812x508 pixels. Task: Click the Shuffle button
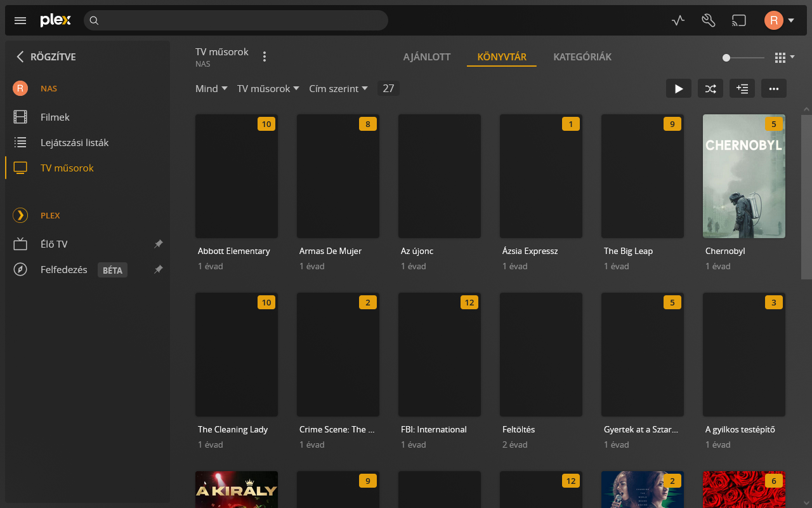(x=710, y=88)
